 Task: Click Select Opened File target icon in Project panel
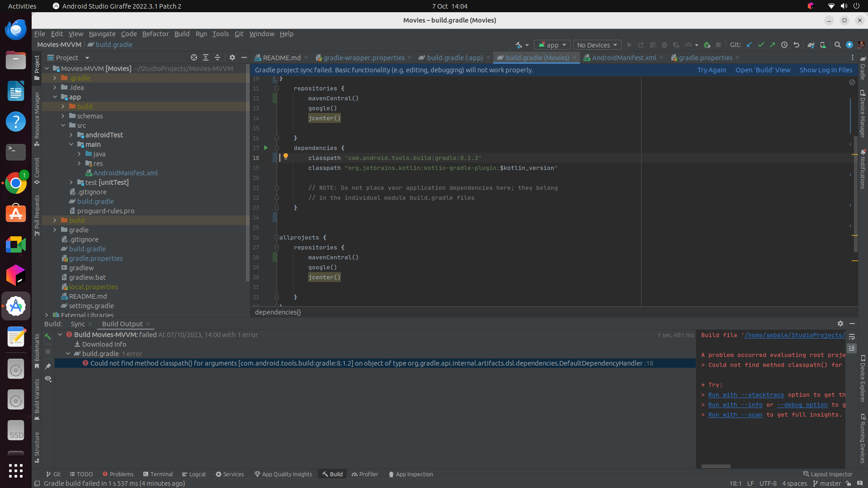tap(194, 57)
